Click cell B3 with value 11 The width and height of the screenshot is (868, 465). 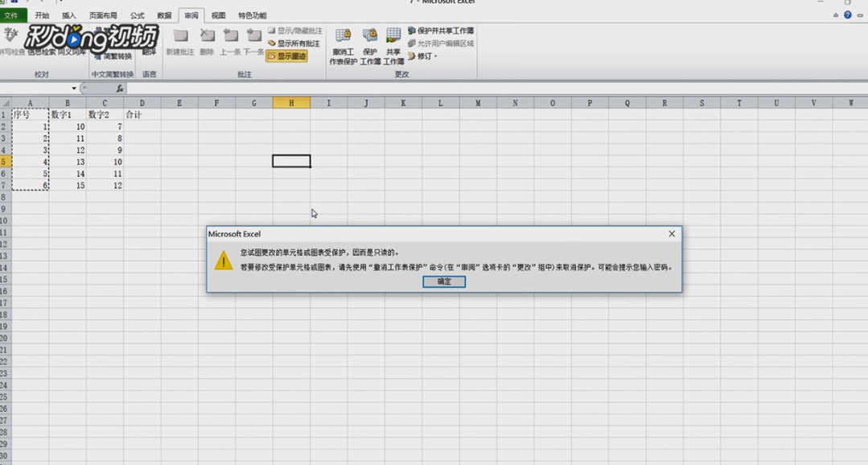[x=68, y=138]
